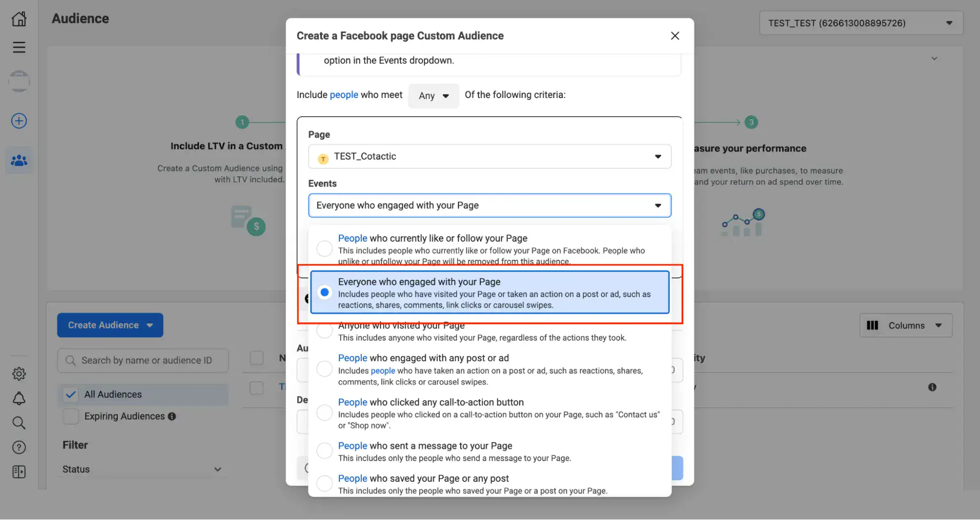Close the Custom Audience dialog
Screen dimensions: 980x520
click(675, 36)
